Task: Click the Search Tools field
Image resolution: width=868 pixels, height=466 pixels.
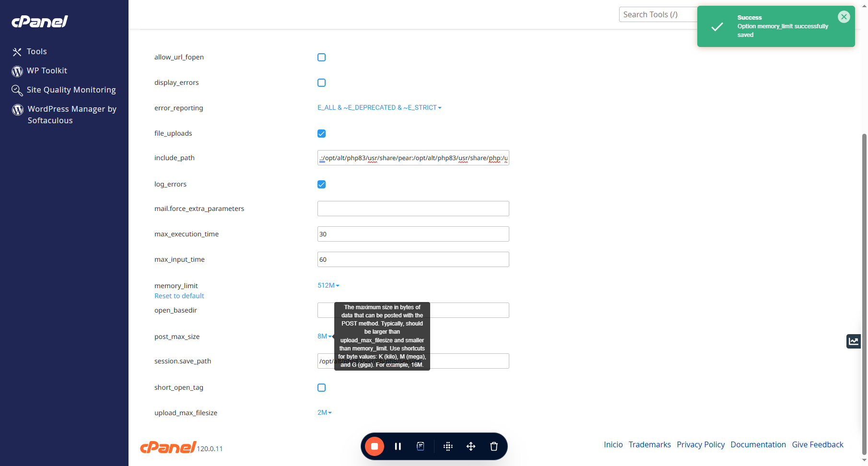Action: (658, 15)
